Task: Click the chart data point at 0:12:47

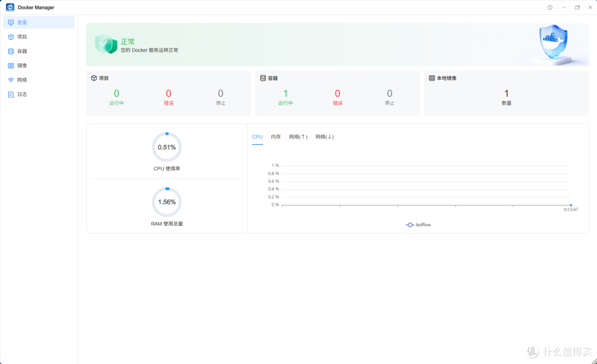Action: tap(570, 205)
